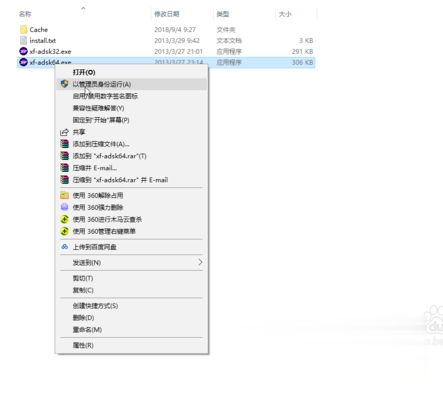Click the 3 KB size cell
The image size is (443, 397).
[306, 40]
